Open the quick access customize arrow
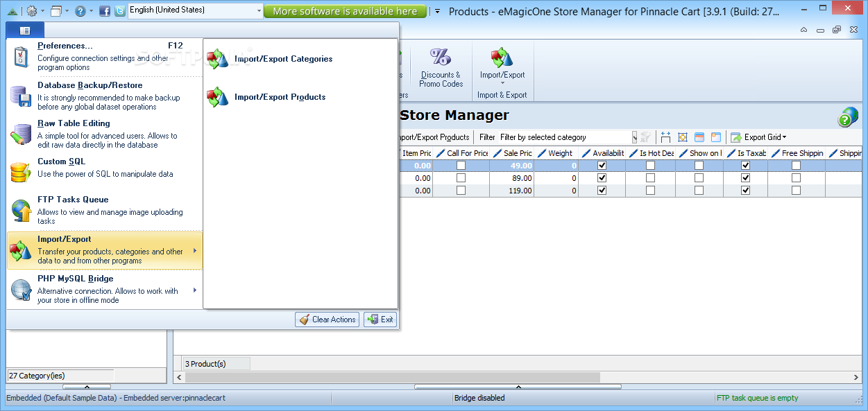868x411 pixels. pyautogui.click(x=436, y=11)
